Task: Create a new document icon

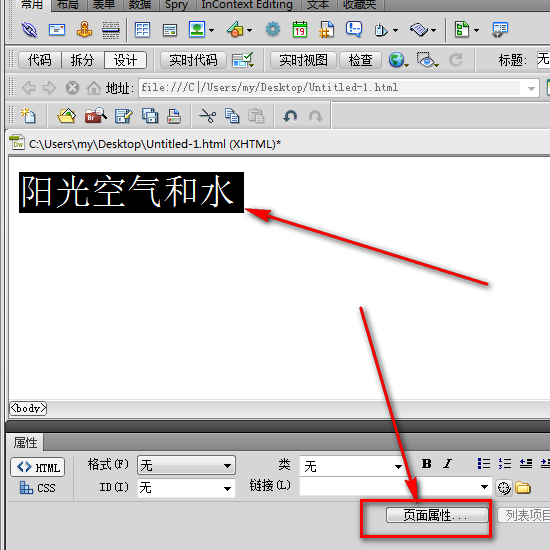Action: (x=28, y=115)
